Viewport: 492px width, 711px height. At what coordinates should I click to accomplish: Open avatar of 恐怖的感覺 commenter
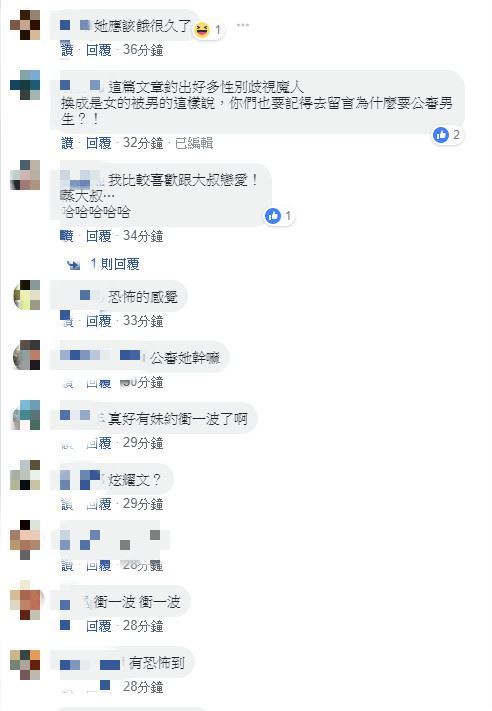tap(27, 295)
